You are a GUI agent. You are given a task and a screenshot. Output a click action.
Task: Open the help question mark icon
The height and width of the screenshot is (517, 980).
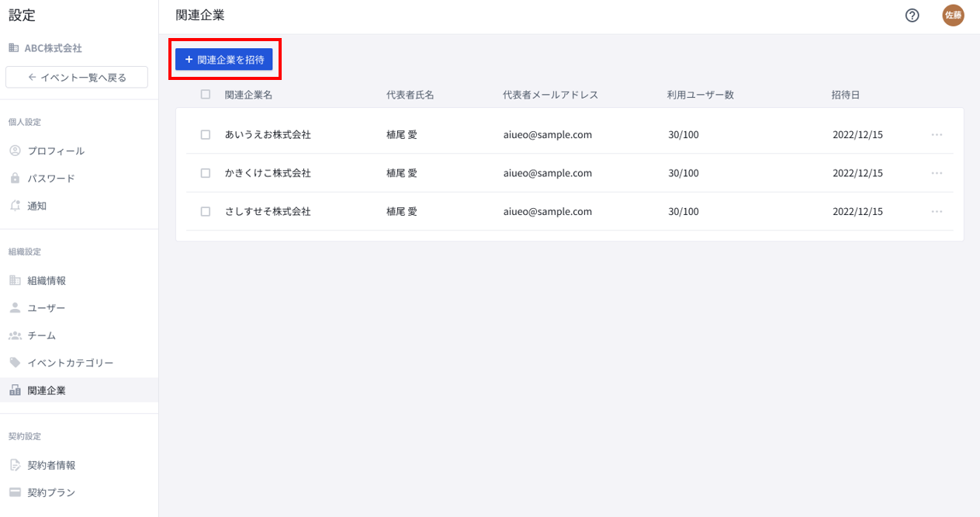[912, 16]
